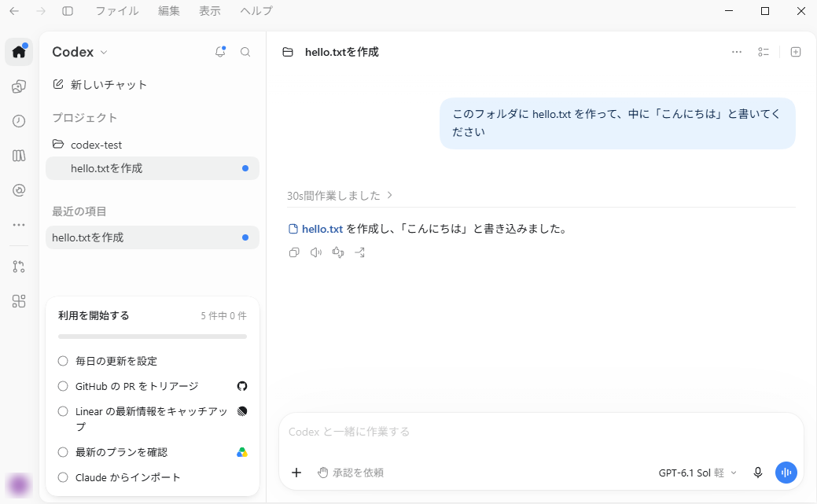Screen dimensions: 817x504
Task: Open the pull request branch icon in sidebar
Action: [19, 267]
